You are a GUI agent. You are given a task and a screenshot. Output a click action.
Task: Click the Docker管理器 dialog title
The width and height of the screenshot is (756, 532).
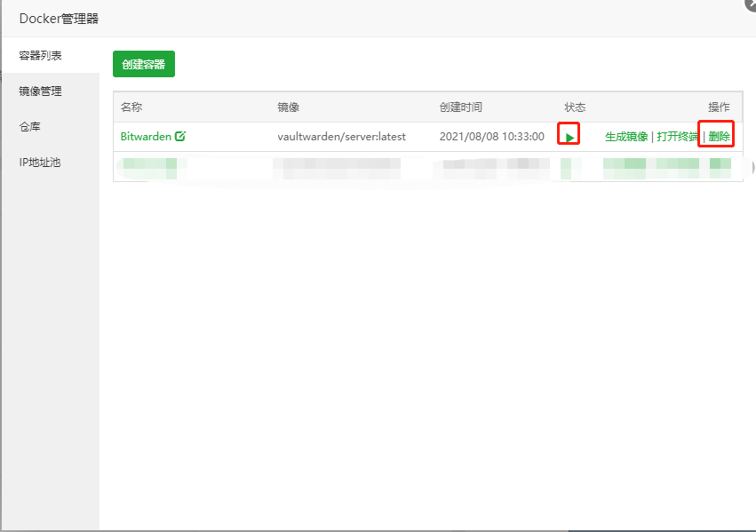59,19
